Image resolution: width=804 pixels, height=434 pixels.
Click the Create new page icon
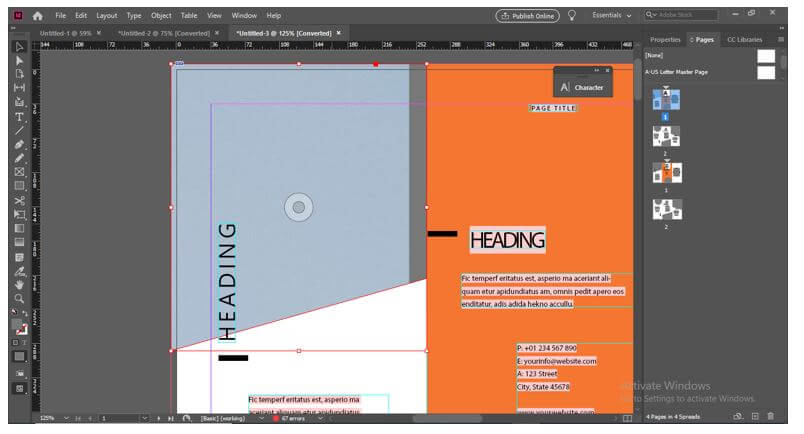pos(755,417)
